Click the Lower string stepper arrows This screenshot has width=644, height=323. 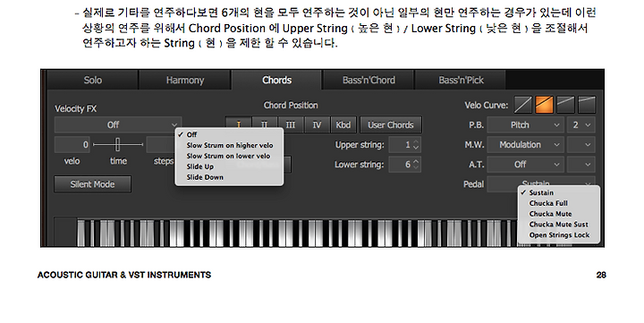pos(416,165)
